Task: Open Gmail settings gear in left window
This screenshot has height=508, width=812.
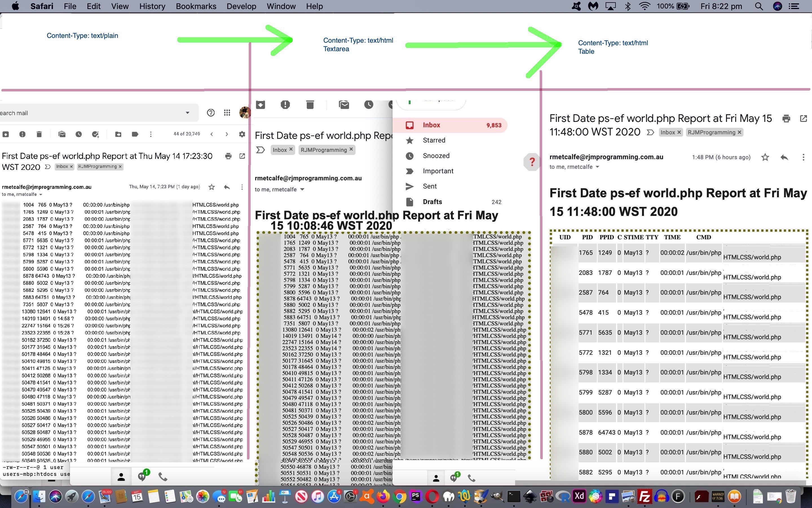Action: click(x=242, y=134)
